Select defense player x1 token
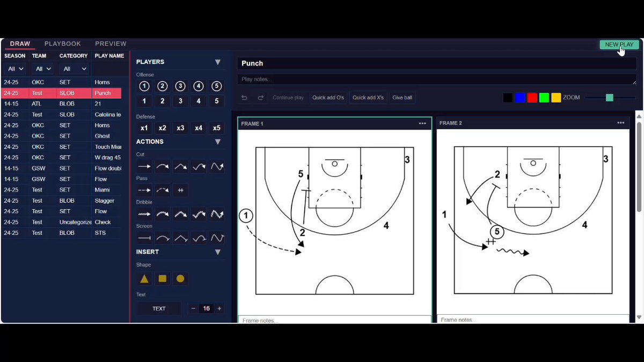 (x=144, y=128)
